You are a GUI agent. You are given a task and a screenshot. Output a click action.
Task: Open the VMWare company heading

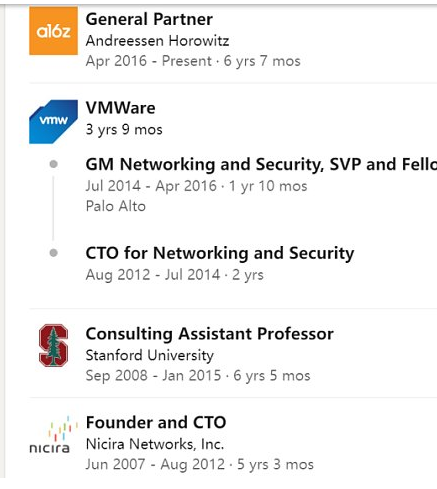coord(120,108)
